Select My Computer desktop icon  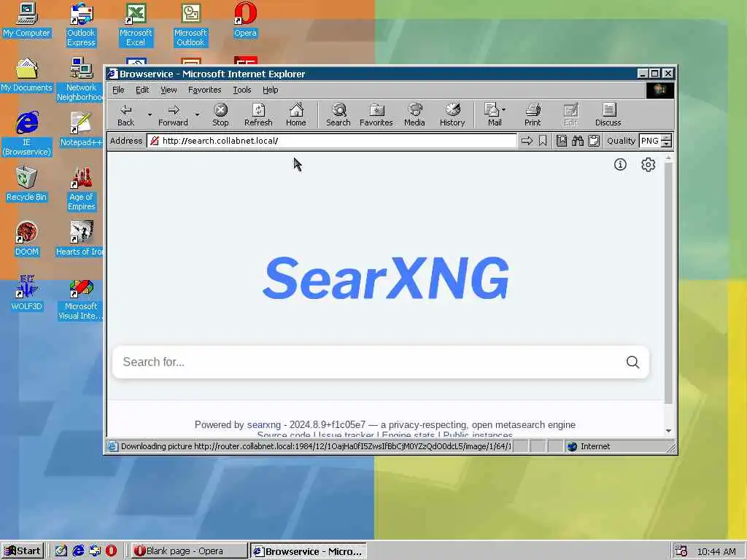pyautogui.click(x=27, y=20)
